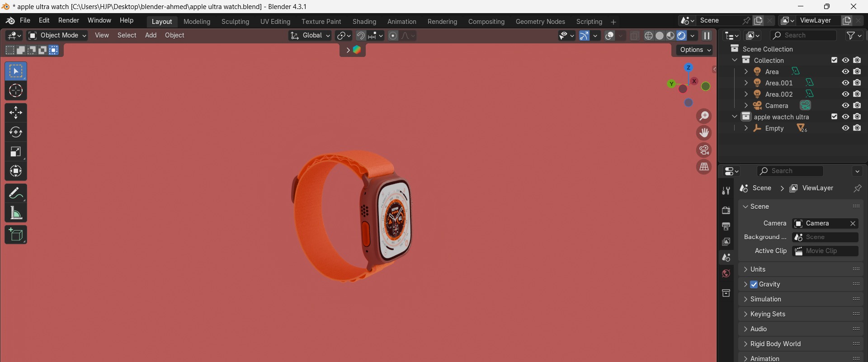The image size is (868, 362).
Task: Hide Area light in viewport
Action: tap(845, 71)
